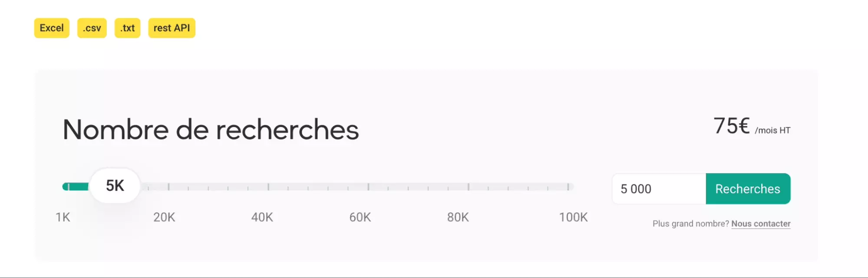The image size is (868, 278).
Task: Open the Nous contacter link
Action: click(761, 224)
